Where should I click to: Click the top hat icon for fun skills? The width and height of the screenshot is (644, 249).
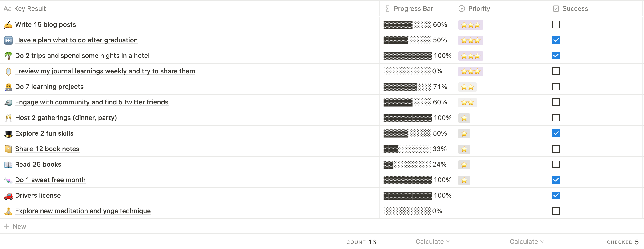click(8, 133)
